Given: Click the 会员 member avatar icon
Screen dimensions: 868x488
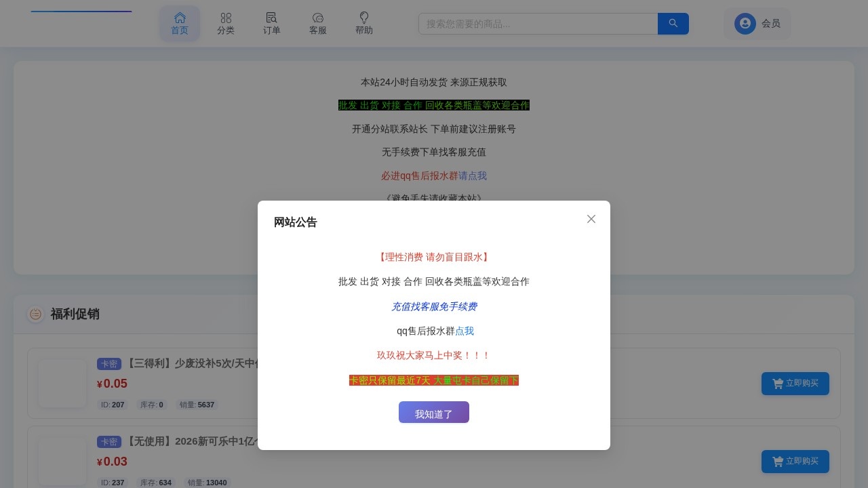Looking at the screenshot, I should pos(745,24).
